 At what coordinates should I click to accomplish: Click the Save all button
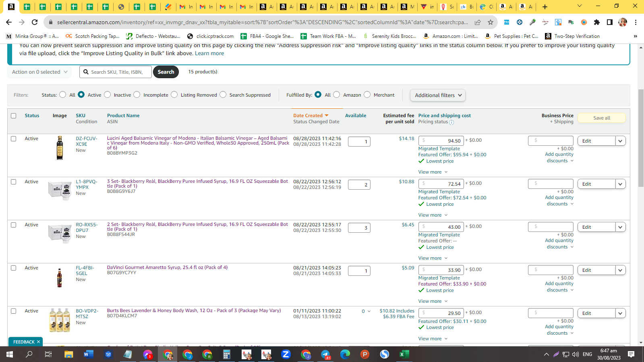pyautogui.click(x=601, y=118)
